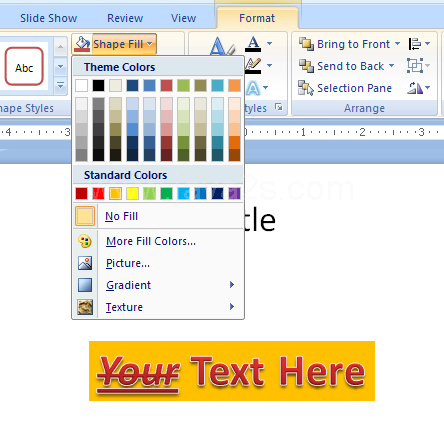Open the Gradient submenu arrow
This screenshot has height=436, width=444.
[232, 285]
